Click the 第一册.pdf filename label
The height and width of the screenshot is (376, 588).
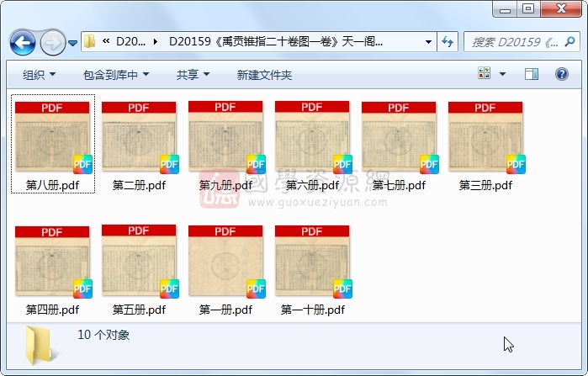(x=225, y=310)
